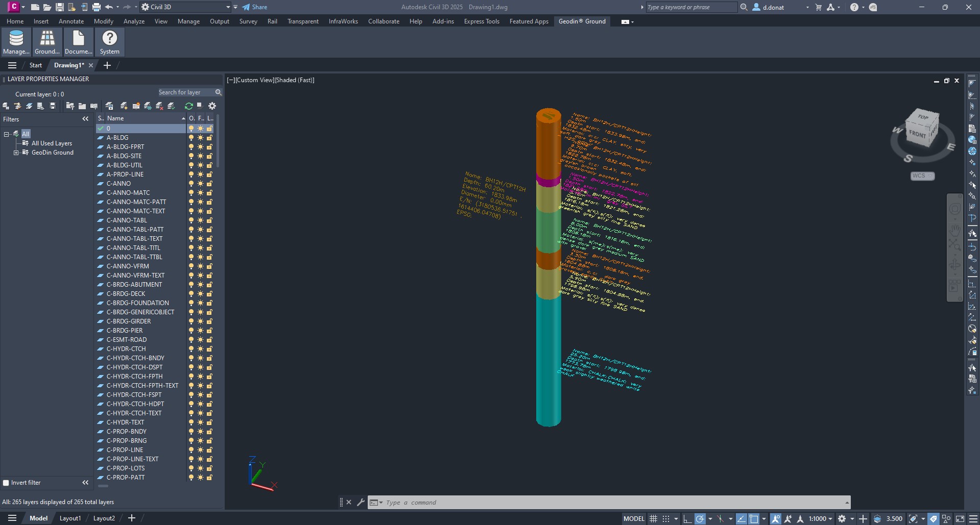Toggle lock on C-ANNO layer
Viewport: 980px width, 525px height.
[x=209, y=184]
